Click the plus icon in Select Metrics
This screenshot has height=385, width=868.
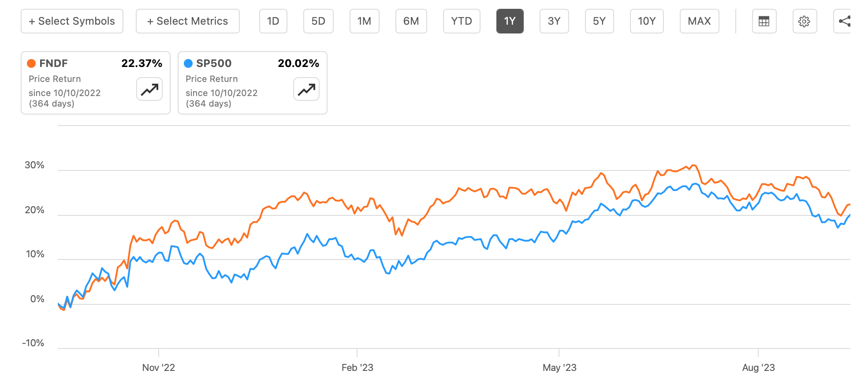click(150, 21)
